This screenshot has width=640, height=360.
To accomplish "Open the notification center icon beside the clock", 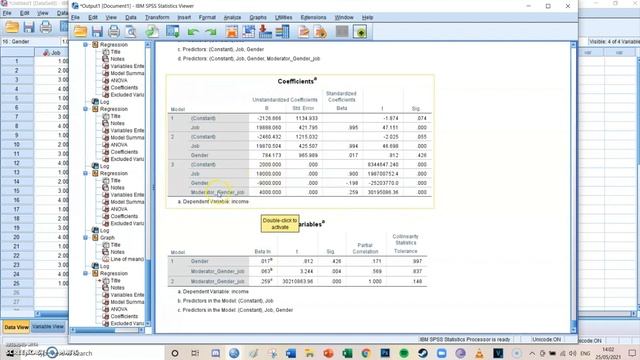I will click(632, 353).
